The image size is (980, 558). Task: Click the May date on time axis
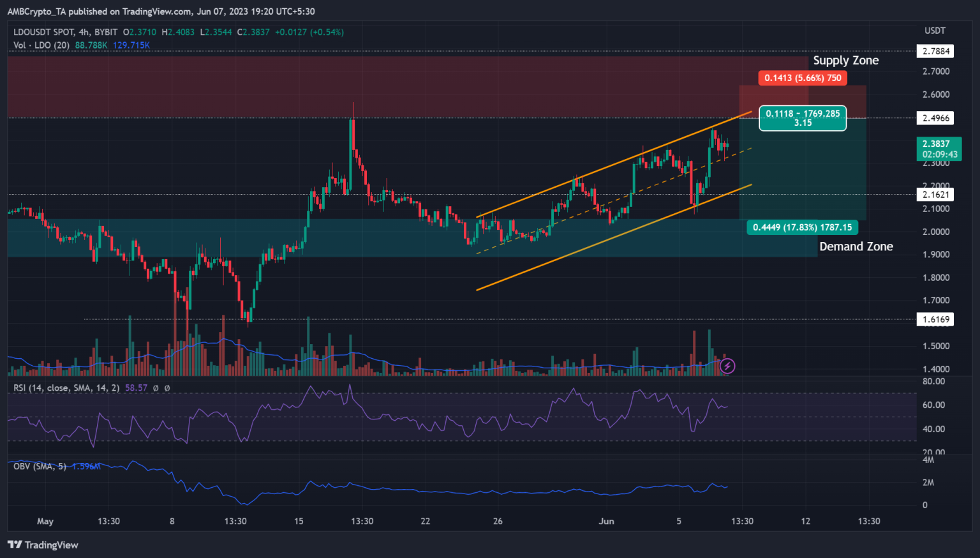(45, 521)
